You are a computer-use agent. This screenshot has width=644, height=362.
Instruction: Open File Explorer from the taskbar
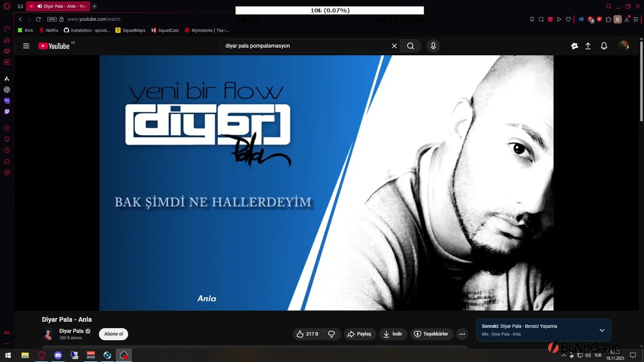[x=25, y=355]
